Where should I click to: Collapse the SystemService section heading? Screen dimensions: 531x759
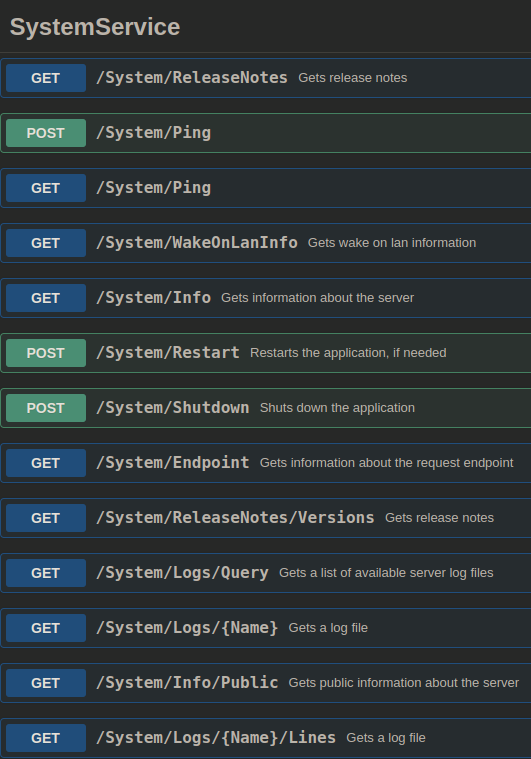(x=95, y=27)
